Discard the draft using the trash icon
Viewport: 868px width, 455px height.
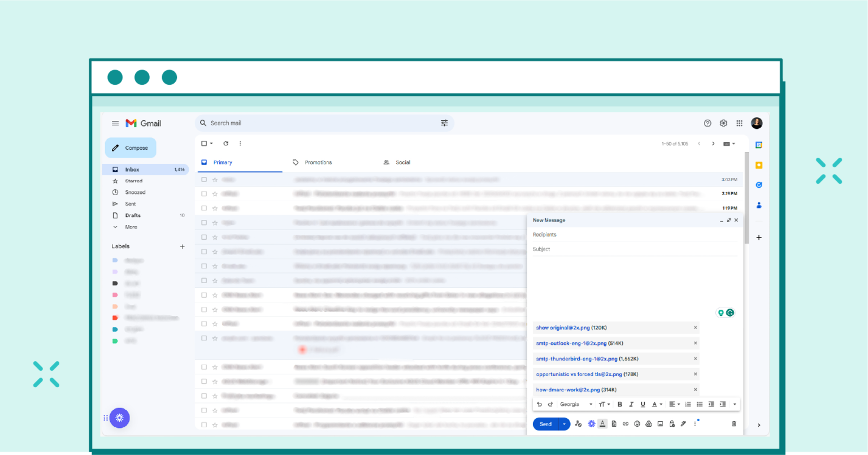(x=734, y=423)
